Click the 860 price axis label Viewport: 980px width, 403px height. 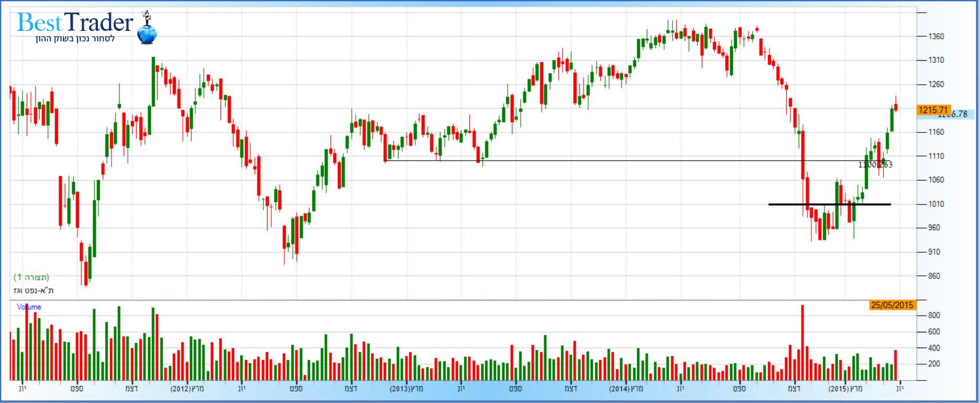tap(934, 276)
